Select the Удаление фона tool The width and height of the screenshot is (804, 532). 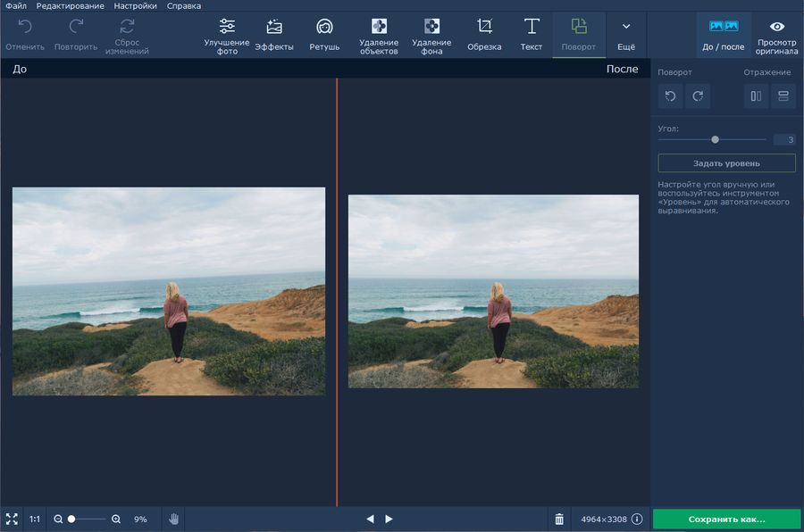431,36
